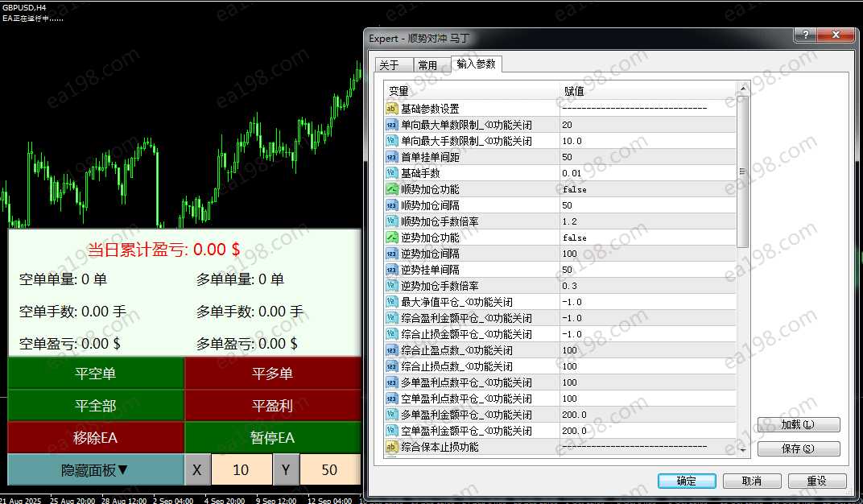Click the 加载 button to load presets
Image resolution: width=863 pixels, height=504 pixels.
[798, 424]
